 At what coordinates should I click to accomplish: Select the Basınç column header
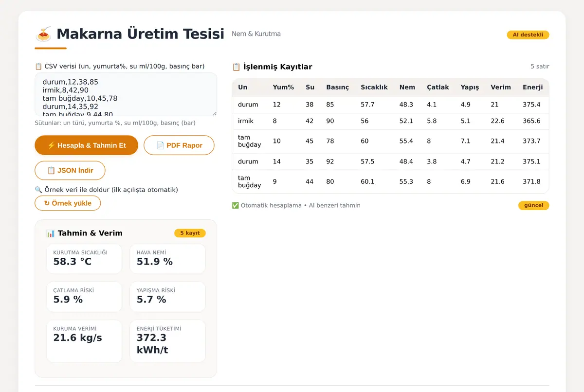(337, 87)
